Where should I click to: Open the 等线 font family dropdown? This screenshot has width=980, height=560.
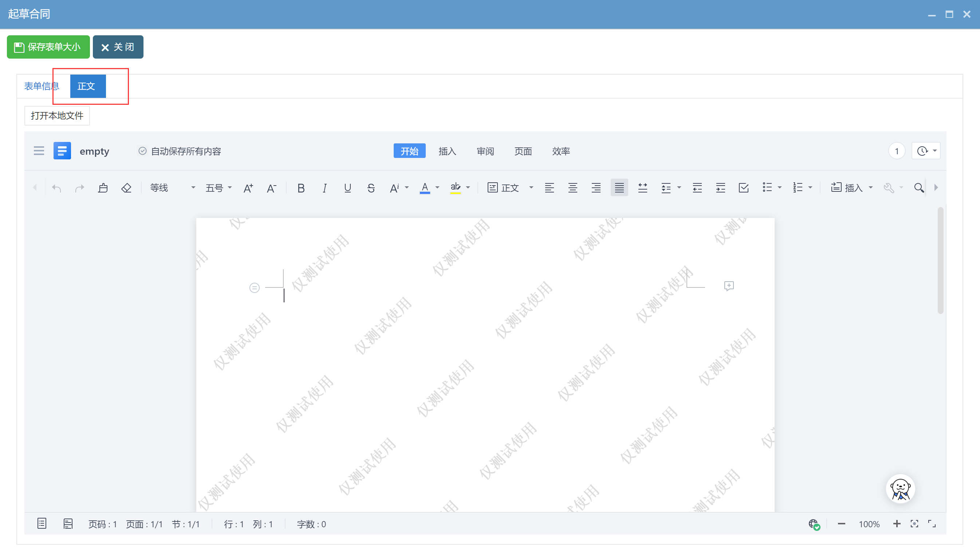coord(173,188)
